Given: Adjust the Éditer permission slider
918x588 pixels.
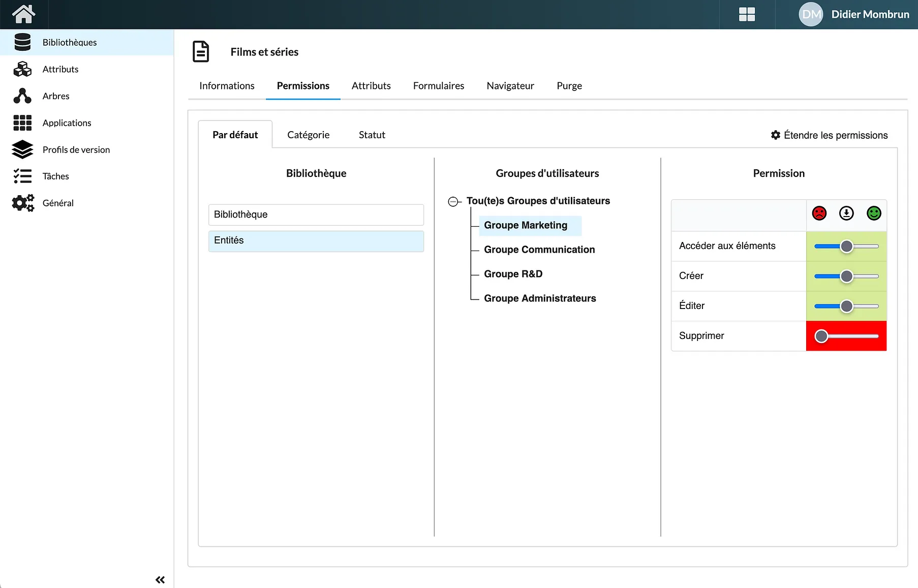Looking at the screenshot, I should click(846, 306).
